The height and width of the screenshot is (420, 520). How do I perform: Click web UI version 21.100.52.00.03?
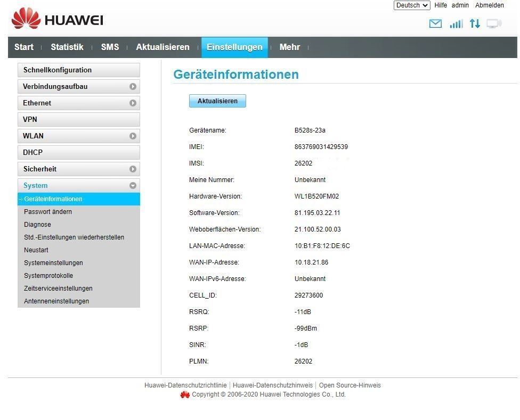[x=318, y=229]
